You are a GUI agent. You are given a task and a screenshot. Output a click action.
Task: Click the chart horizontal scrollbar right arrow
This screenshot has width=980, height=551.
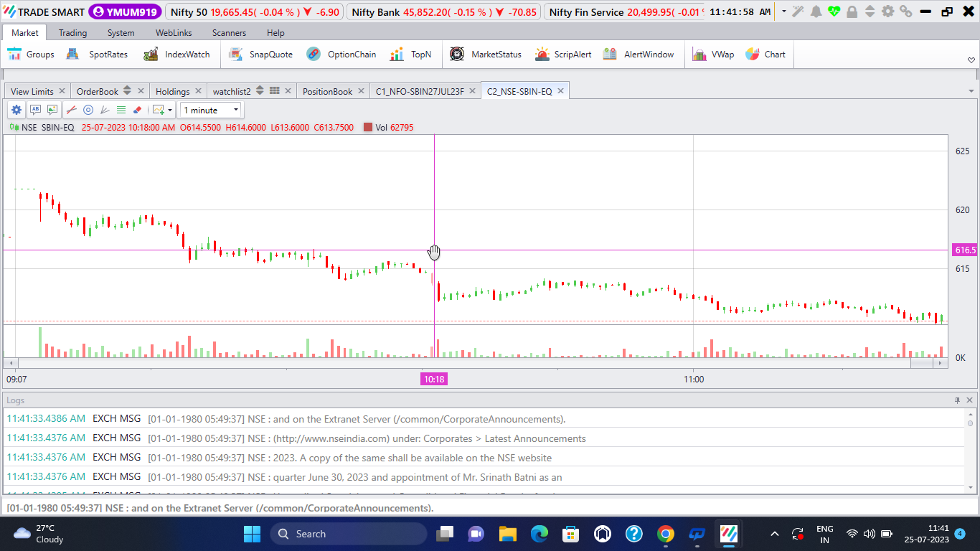tap(939, 363)
